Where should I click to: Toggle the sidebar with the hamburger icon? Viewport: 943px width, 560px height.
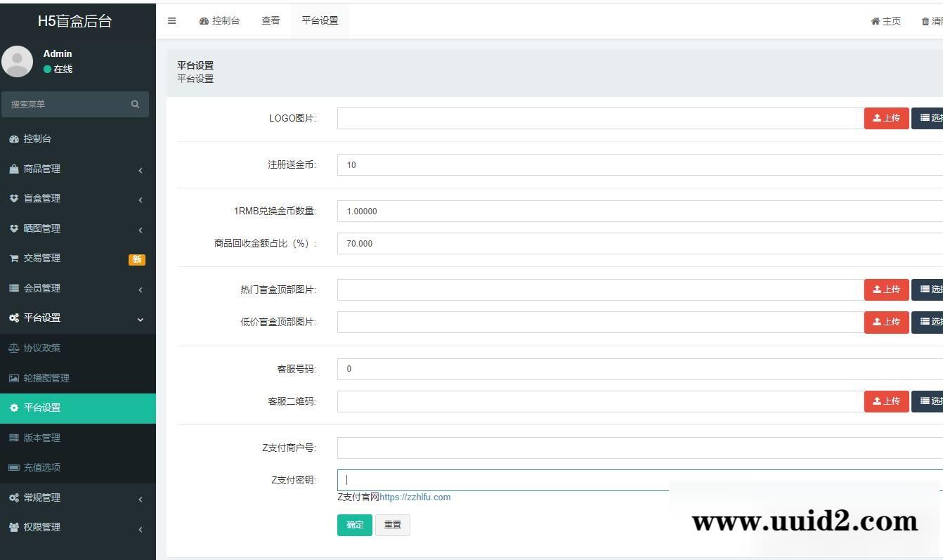171,20
